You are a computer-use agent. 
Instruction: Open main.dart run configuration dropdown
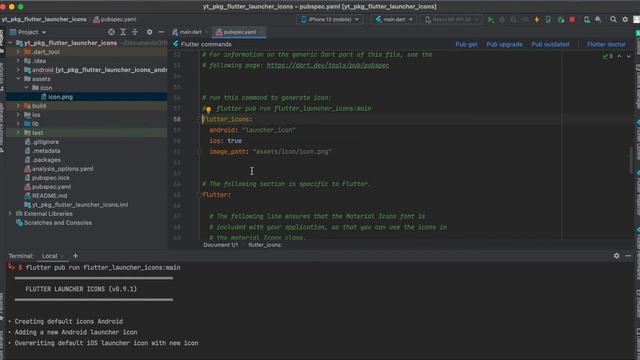pos(394,20)
